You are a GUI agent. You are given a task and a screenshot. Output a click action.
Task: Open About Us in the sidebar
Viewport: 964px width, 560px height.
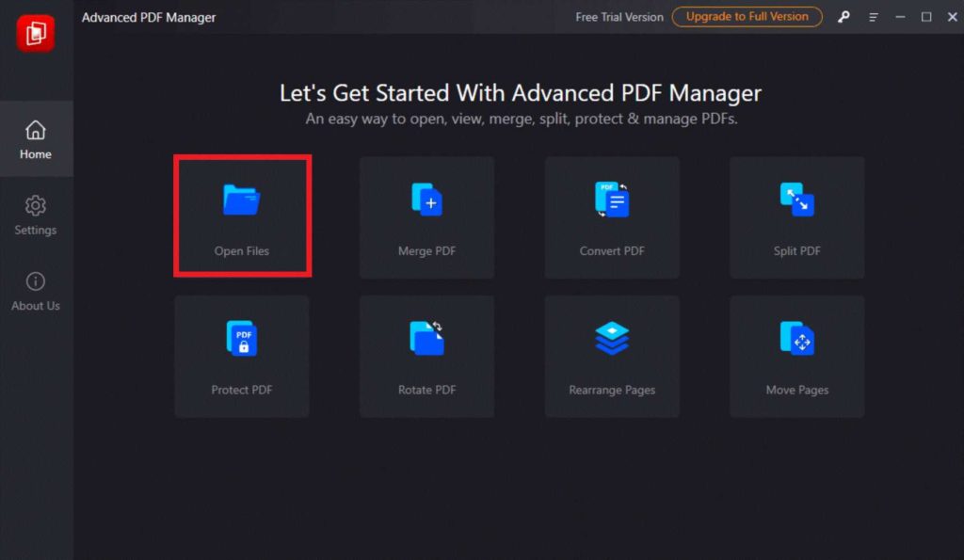pyautogui.click(x=36, y=292)
